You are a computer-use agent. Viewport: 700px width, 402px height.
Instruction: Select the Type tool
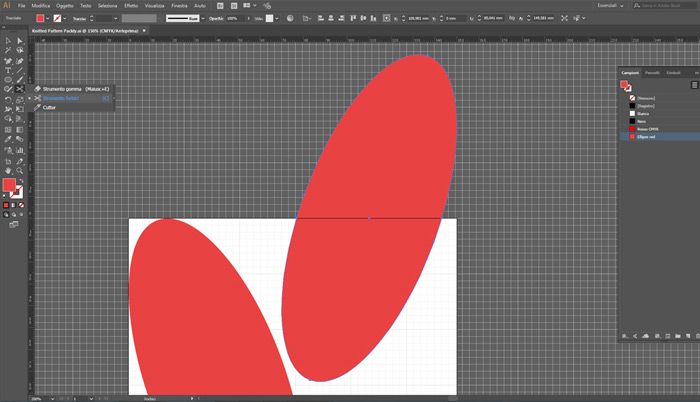(8, 70)
